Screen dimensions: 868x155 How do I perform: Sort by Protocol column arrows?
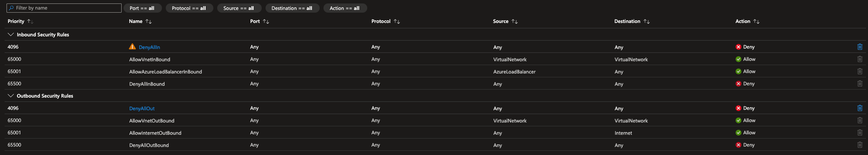point(397,21)
